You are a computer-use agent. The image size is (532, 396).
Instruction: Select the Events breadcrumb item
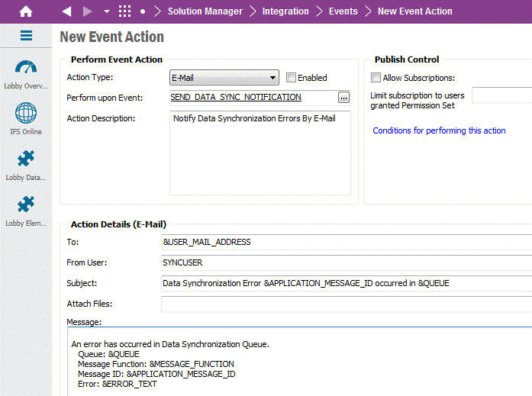(x=343, y=11)
